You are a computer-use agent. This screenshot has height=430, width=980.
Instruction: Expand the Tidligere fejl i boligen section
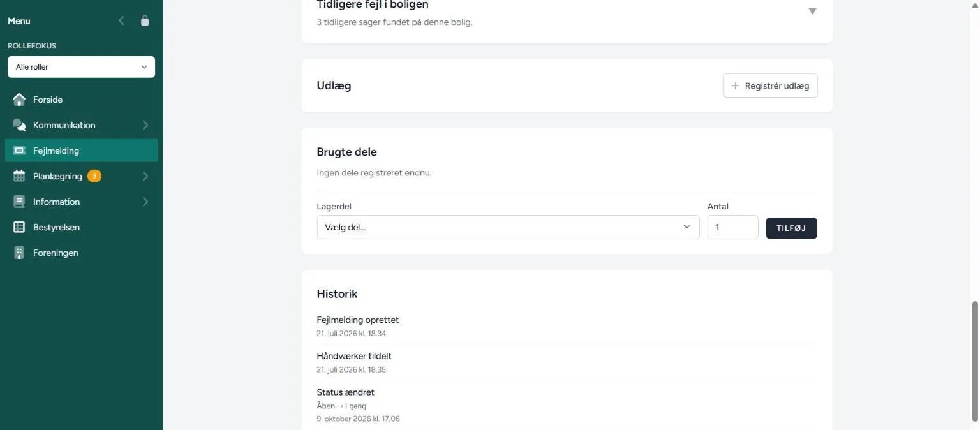pyautogui.click(x=812, y=11)
